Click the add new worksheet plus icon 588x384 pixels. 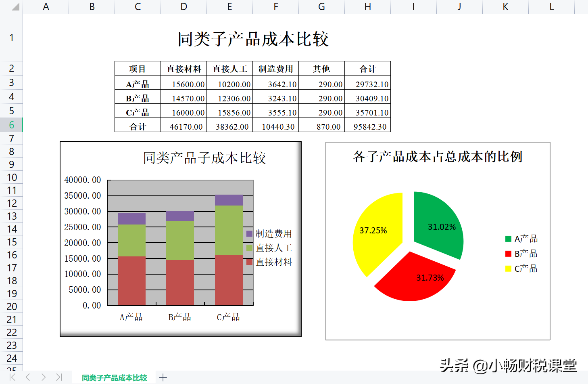click(x=163, y=377)
